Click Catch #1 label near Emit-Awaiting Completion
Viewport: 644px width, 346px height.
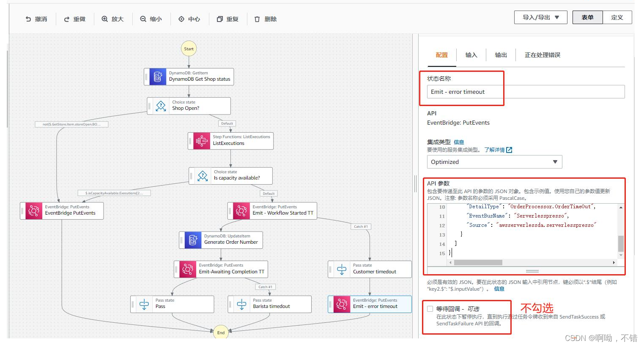pos(266,287)
